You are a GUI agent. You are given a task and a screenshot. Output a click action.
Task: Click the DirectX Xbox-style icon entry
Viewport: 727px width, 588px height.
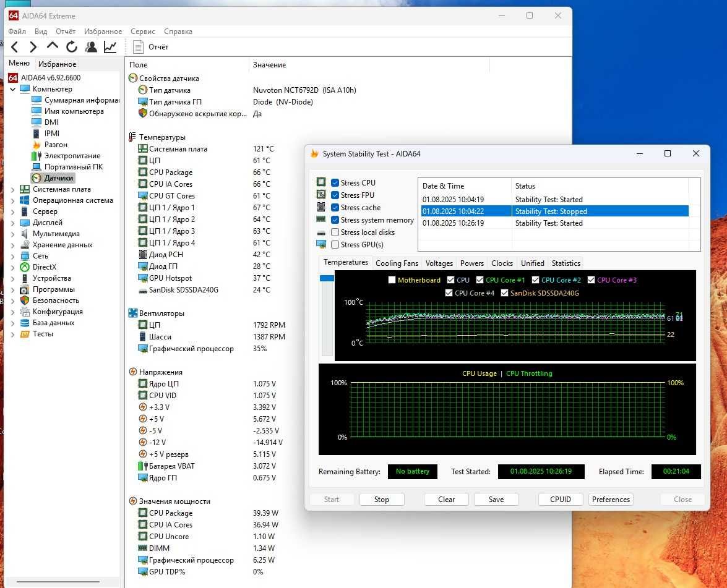(38, 267)
